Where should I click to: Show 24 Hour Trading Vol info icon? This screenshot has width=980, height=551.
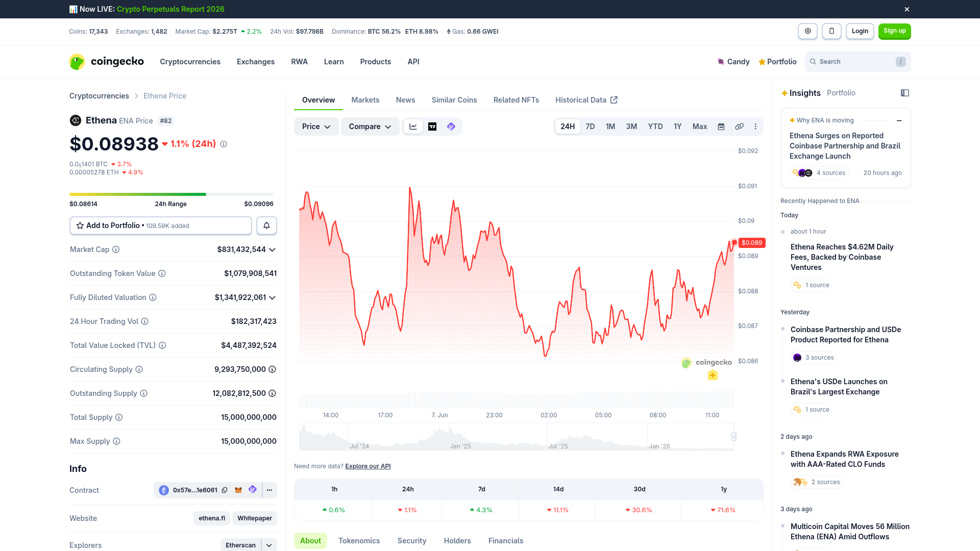145,321
